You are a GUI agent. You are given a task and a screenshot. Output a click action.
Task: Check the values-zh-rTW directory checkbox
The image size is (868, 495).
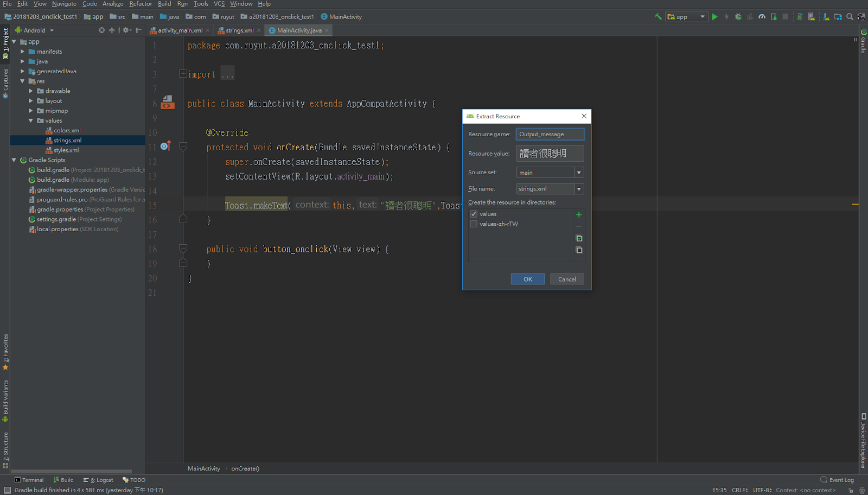tap(474, 224)
